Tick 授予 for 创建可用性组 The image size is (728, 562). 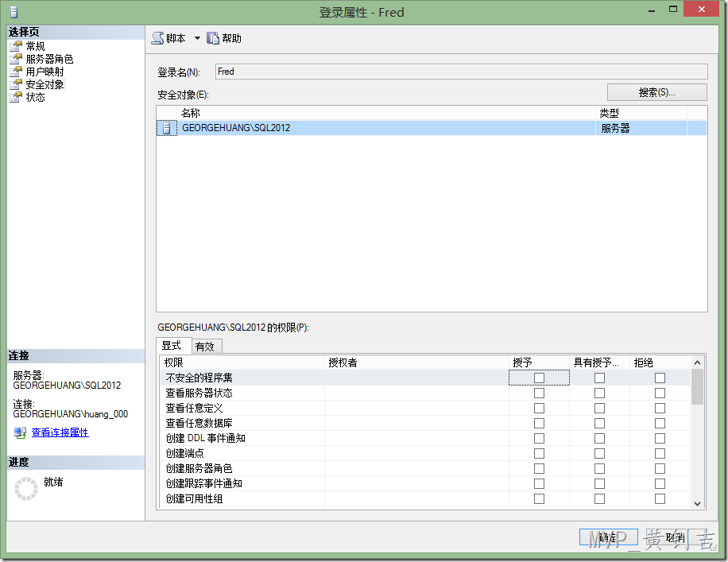click(539, 499)
